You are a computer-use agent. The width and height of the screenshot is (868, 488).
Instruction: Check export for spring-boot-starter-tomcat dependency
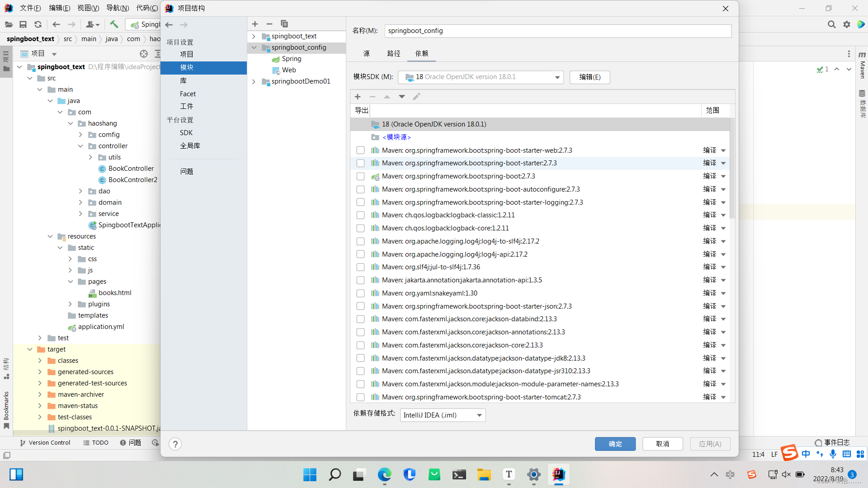360,397
